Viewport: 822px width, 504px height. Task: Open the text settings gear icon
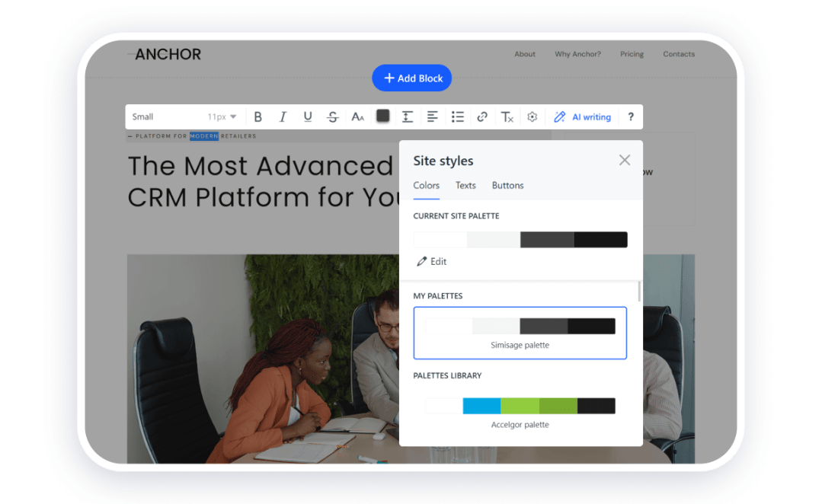click(x=532, y=116)
